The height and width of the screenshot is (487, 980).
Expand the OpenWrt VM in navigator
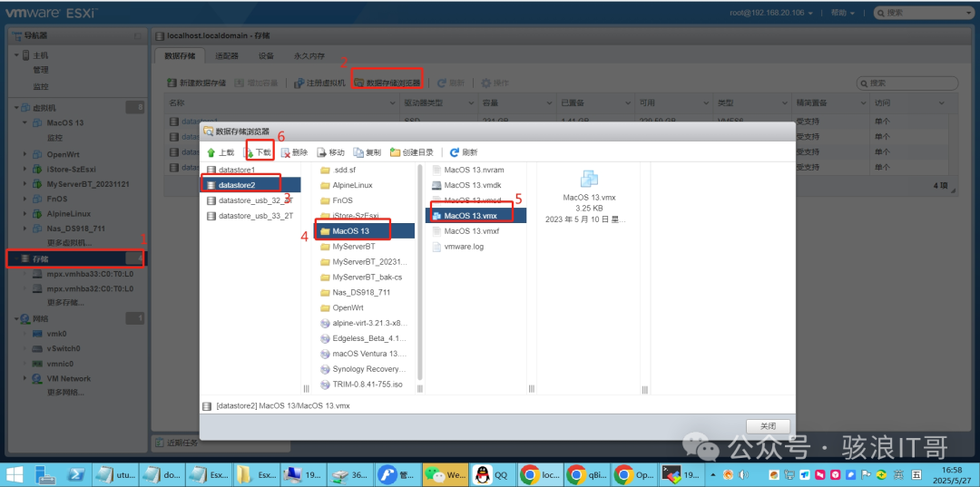coord(25,154)
